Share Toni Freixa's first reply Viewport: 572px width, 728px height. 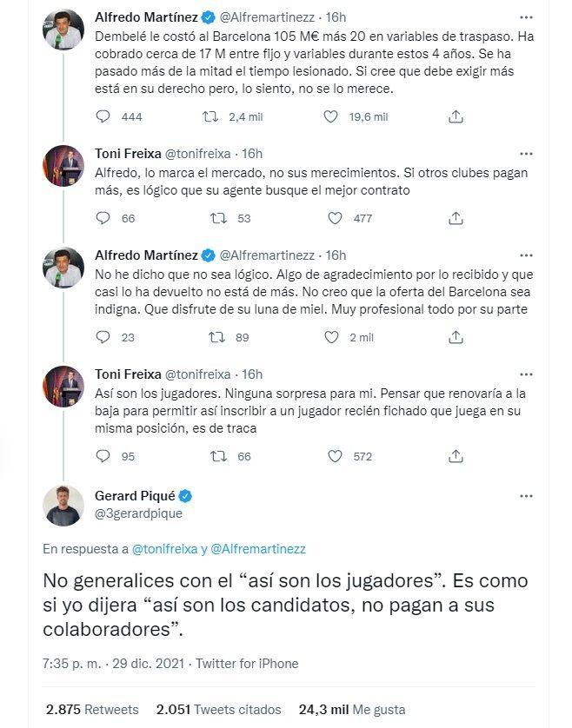454,218
